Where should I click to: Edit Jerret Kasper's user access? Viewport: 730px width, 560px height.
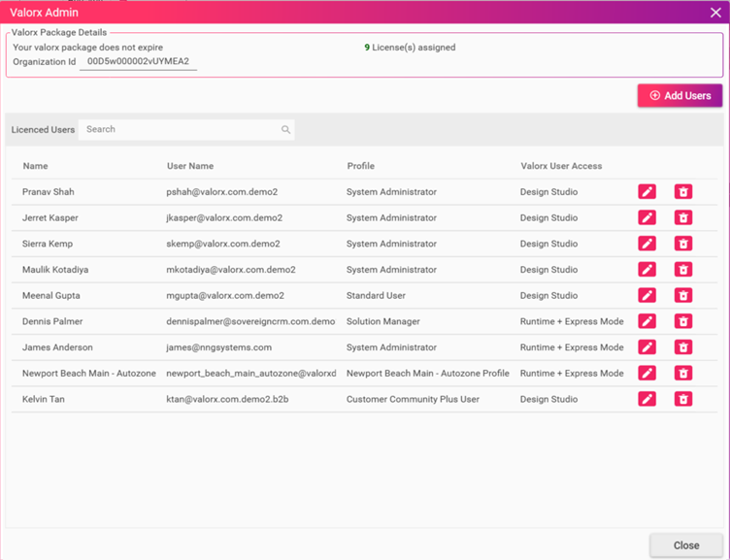pos(647,217)
